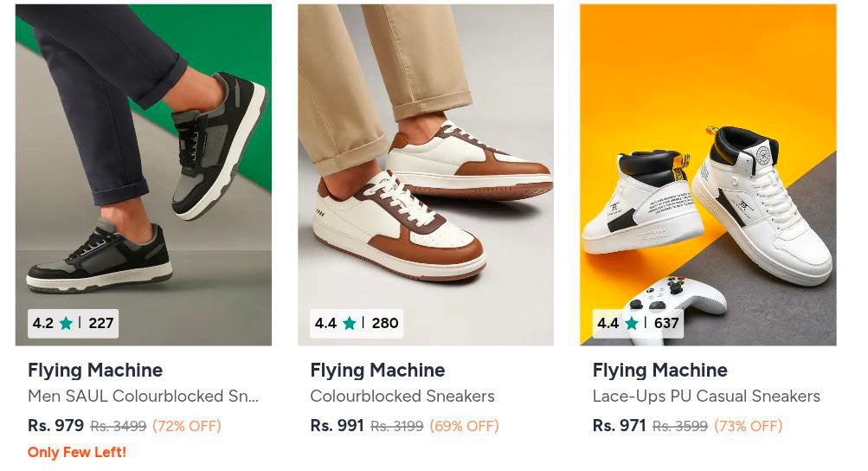Click the star icon beside 637 reviews
Screen dimensions: 868x471
coord(631,324)
